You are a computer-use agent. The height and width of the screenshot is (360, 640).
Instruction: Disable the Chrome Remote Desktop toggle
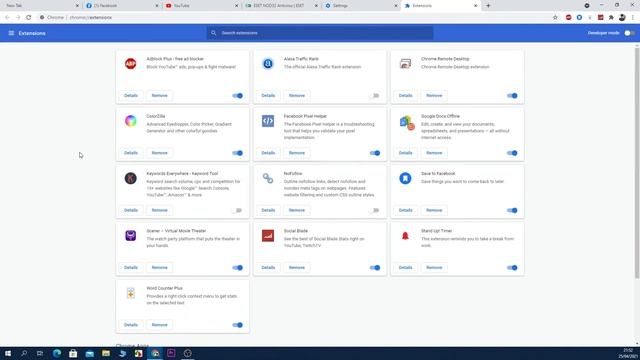[x=512, y=96]
